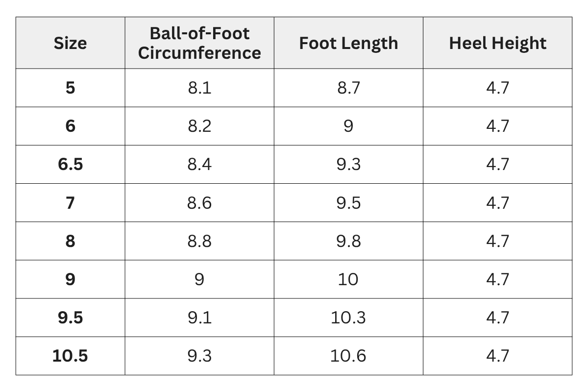
Task: Select the Ball-of-Foot Circumference header cell
Action: click(199, 43)
